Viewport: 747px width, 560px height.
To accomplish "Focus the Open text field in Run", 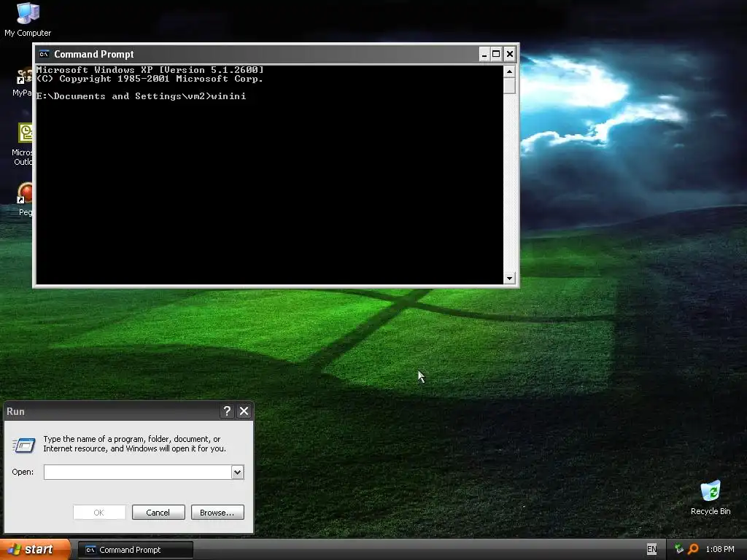I will click(x=138, y=472).
